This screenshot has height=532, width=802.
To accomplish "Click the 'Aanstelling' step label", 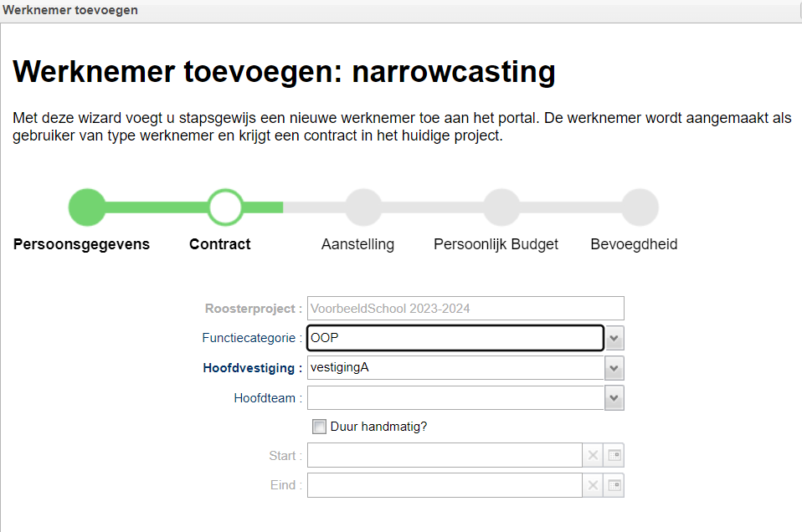I will point(357,244).
